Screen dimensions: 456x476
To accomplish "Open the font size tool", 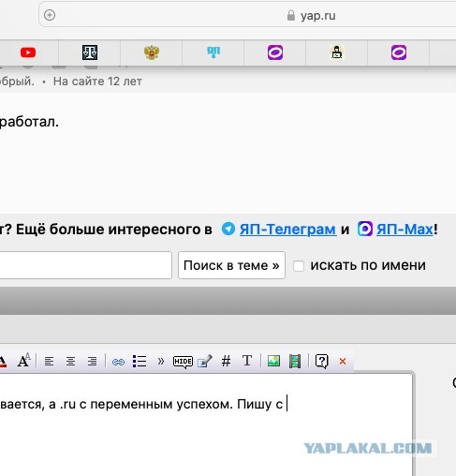I will point(23,361).
